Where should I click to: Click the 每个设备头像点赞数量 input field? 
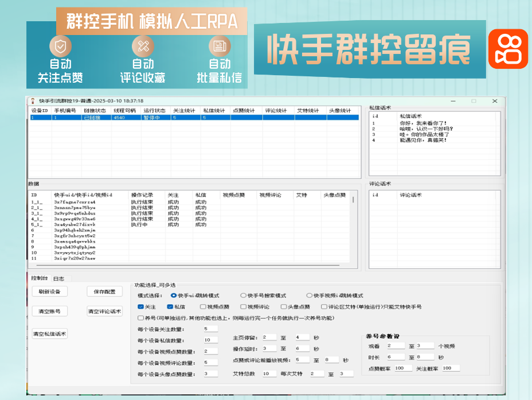click(211, 374)
